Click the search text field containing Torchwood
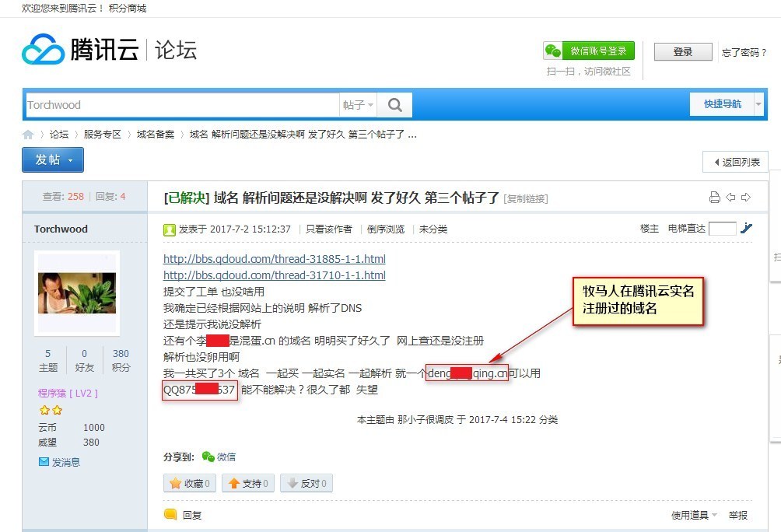781x532 pixels. [x=182, y=104]
